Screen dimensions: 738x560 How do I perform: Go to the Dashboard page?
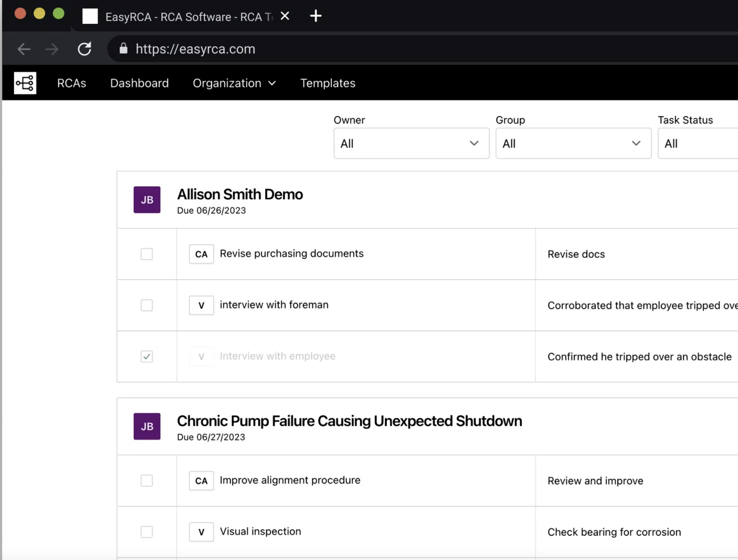coord(139,83)
